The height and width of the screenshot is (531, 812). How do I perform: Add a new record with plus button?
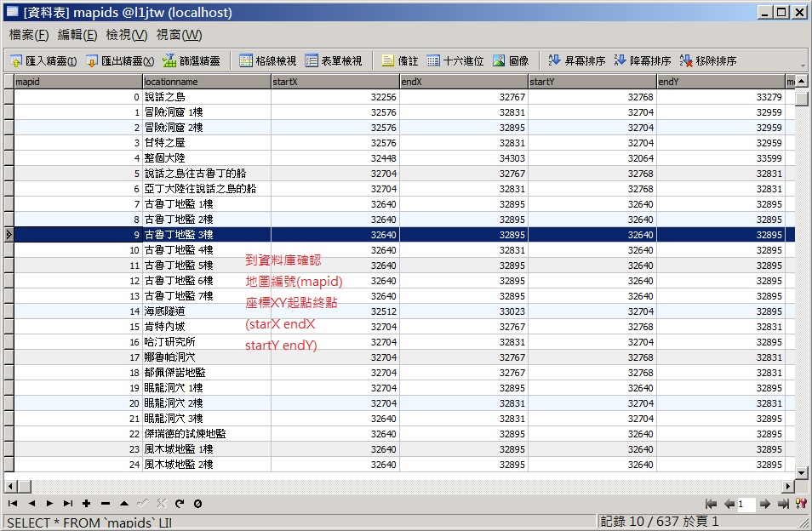[87, 503]
